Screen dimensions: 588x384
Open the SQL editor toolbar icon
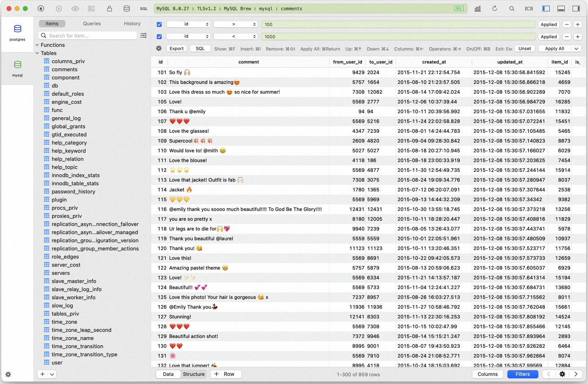click(x=144, y=9)
